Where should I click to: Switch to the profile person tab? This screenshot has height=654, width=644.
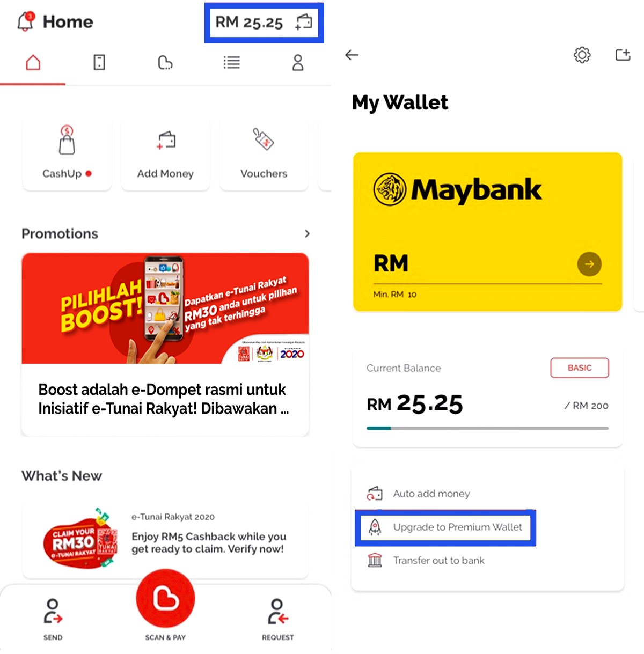(x=298, y=63)
